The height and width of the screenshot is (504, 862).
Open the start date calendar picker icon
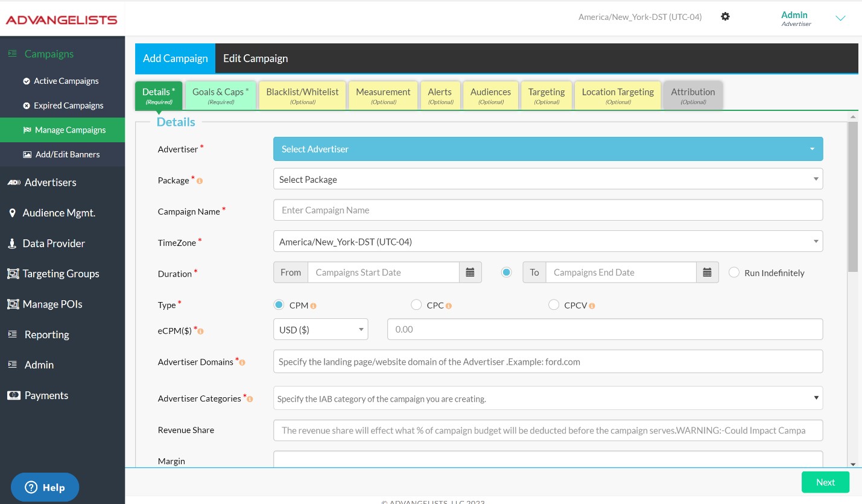tap(470, 272)
